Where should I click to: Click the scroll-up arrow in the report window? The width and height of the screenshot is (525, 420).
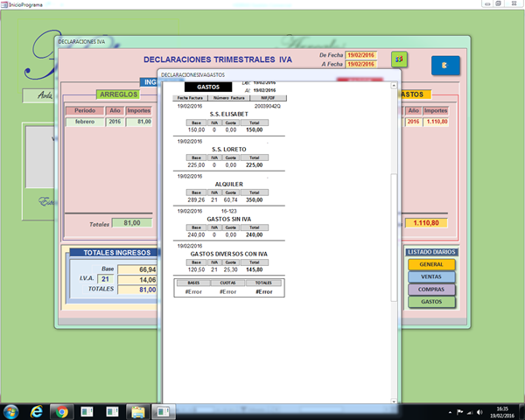coord(393,86)
